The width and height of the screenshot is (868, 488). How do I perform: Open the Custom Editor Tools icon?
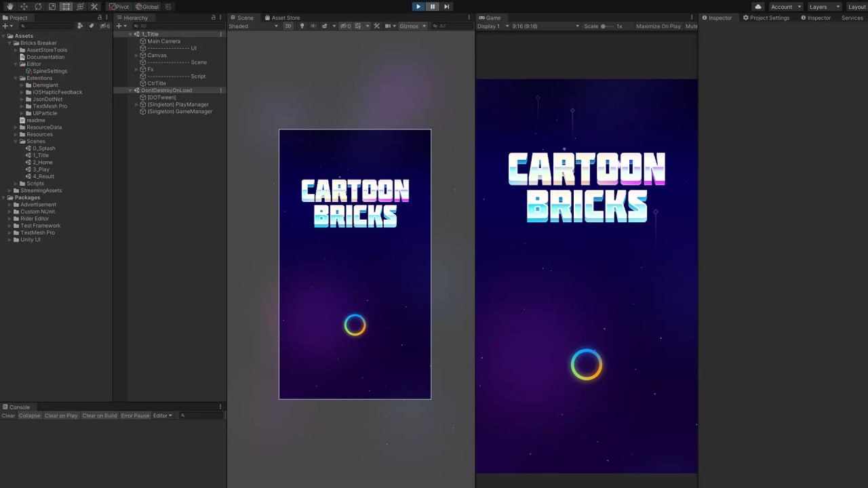[x=94, y=6]
